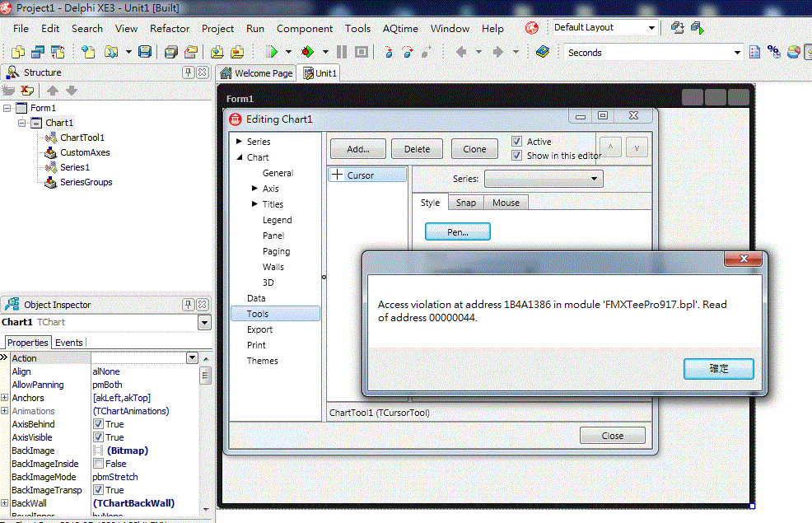Click the Clone button

pos(474,148)
